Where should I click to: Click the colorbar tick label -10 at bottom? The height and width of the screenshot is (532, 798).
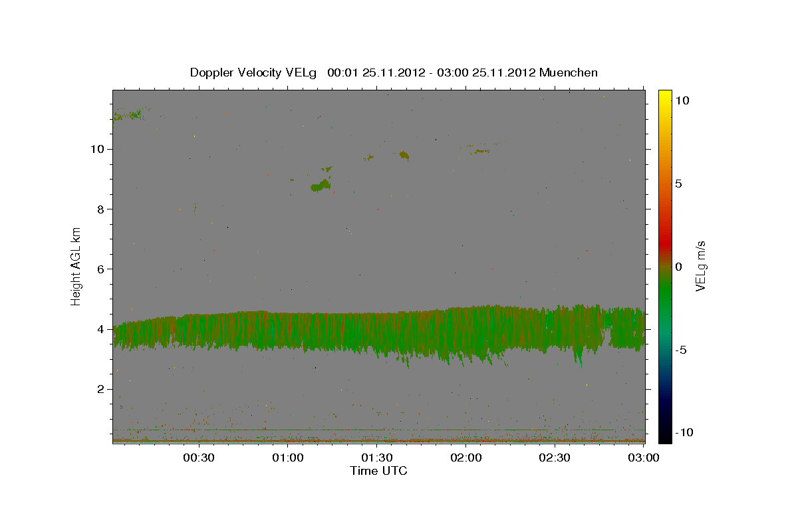[683, 433]
